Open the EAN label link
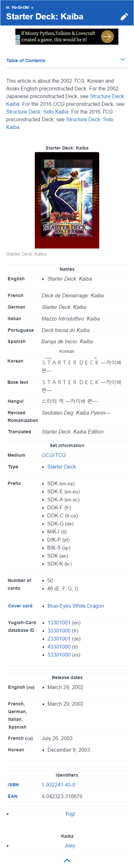This screenshot has width=134, height=868. 12,796
